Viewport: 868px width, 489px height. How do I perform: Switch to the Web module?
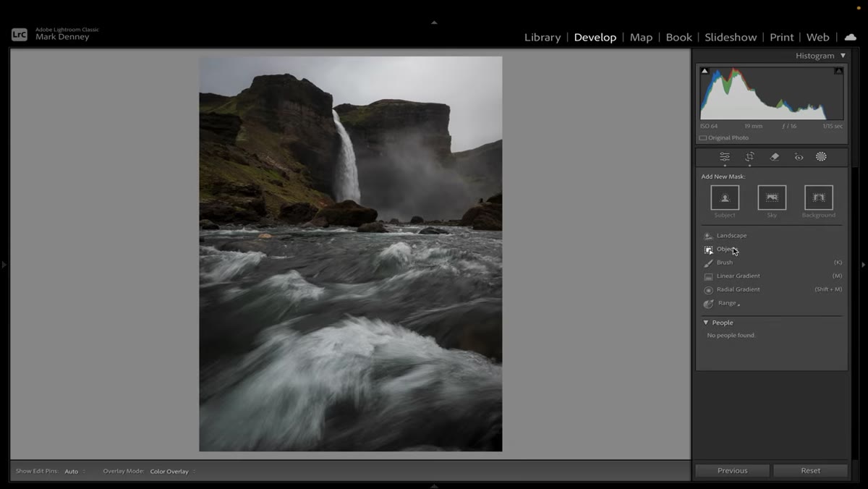tap(818, 38)
